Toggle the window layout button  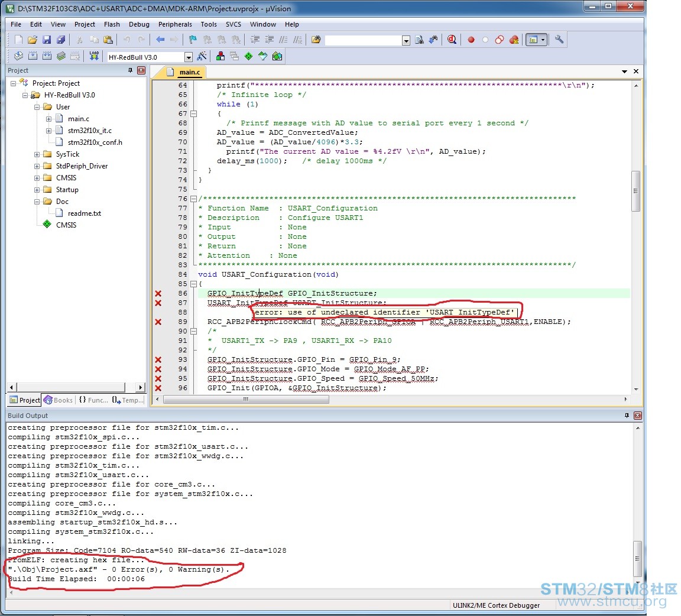533,40
